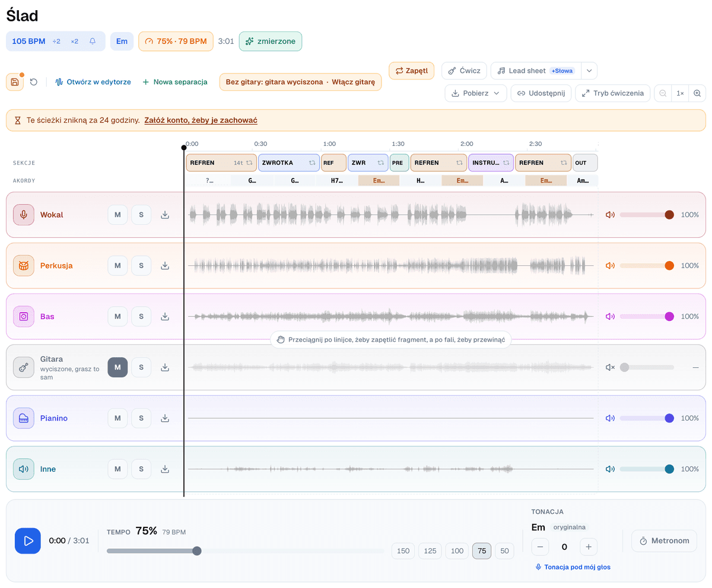Select the OUT section in the timeline

click(x=585, y=163)
